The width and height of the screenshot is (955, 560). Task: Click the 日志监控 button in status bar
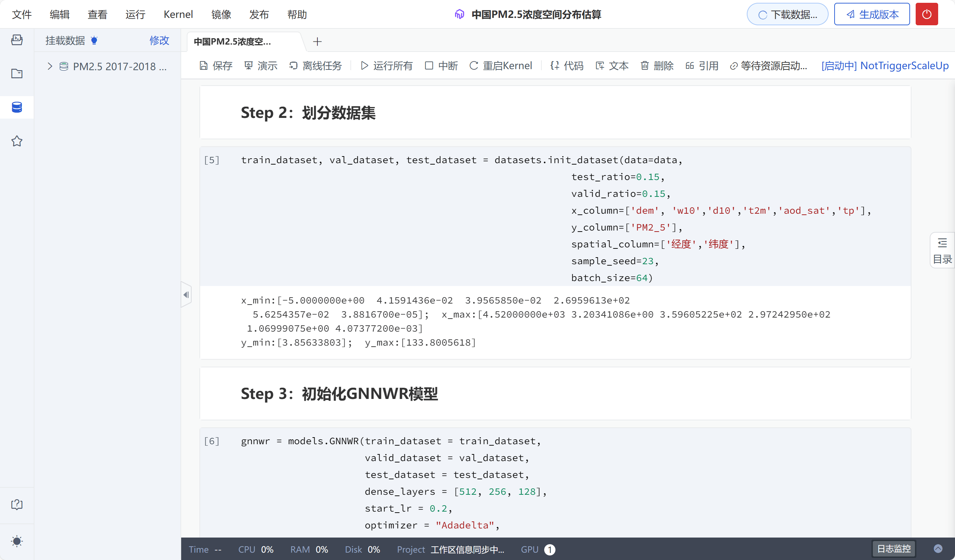pos(894,549)
